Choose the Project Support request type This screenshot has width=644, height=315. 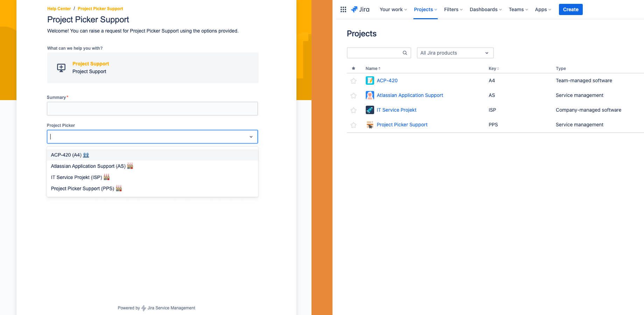[x=153, y=68]
